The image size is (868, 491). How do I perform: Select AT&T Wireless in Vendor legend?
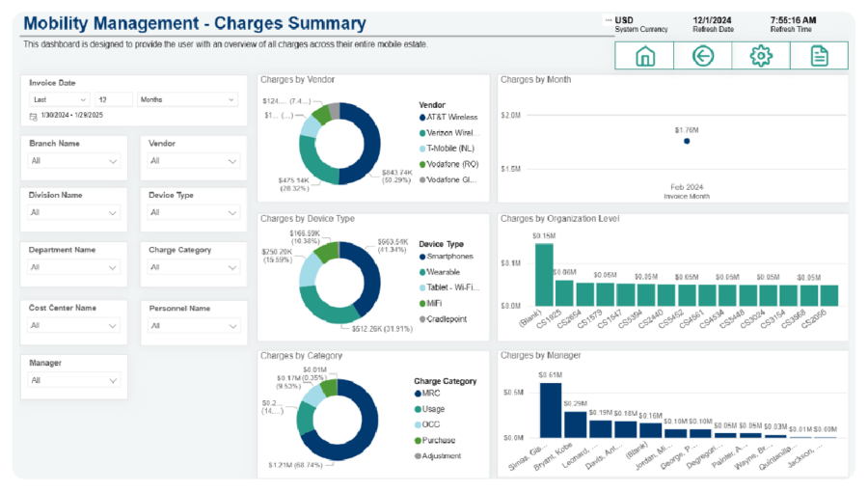pos(448,118)
